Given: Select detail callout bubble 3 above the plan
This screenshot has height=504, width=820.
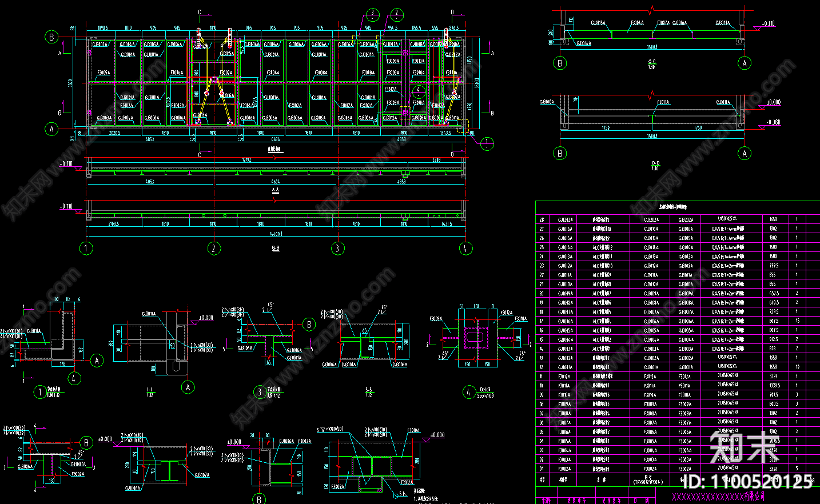Looking at the screenshot, I should (372, 14).
